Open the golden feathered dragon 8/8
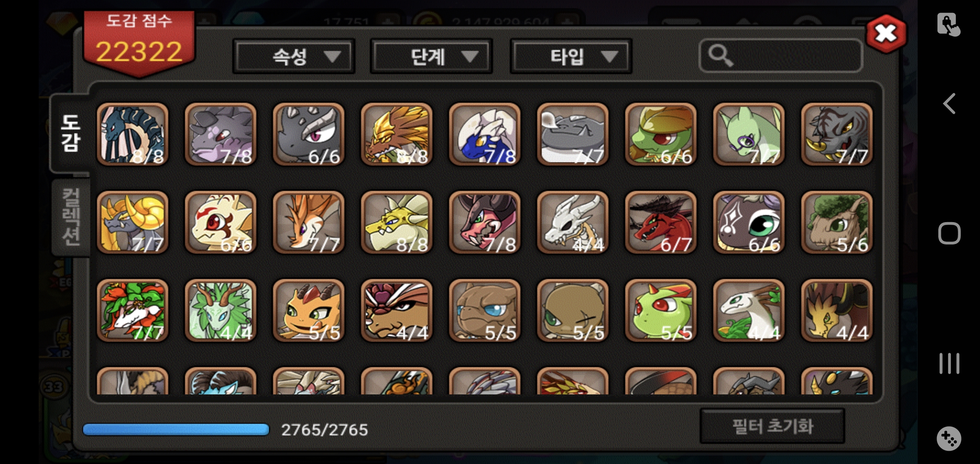Screen dimensions: 980x464 [396, 134]
